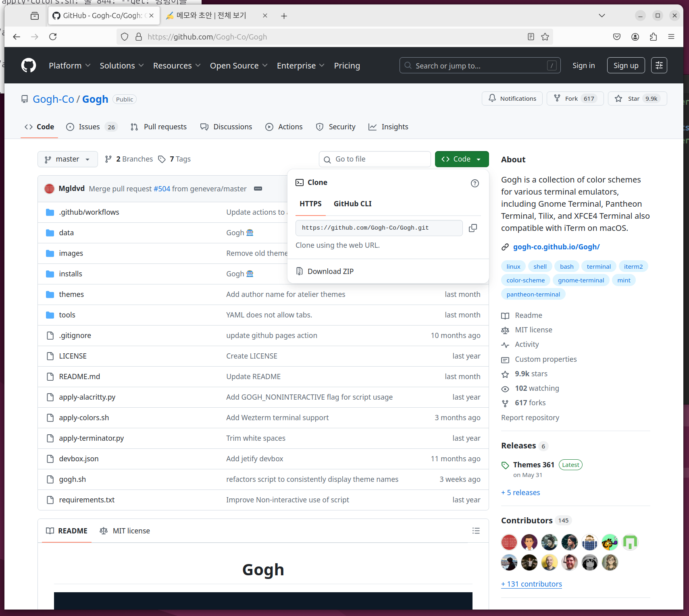Click the Notifications button
The height and width of the screenshot is (616, 689).
click(x=512, y=99)
